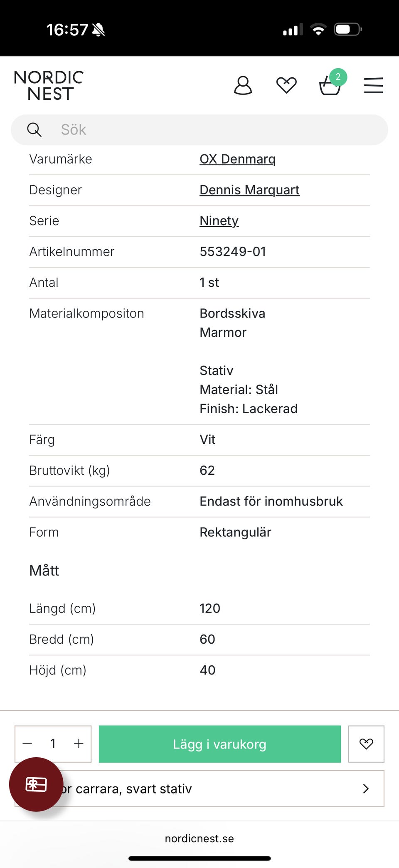Tap the nordicnest.se address bar
The image size is (399, 868).
point(199,838)
